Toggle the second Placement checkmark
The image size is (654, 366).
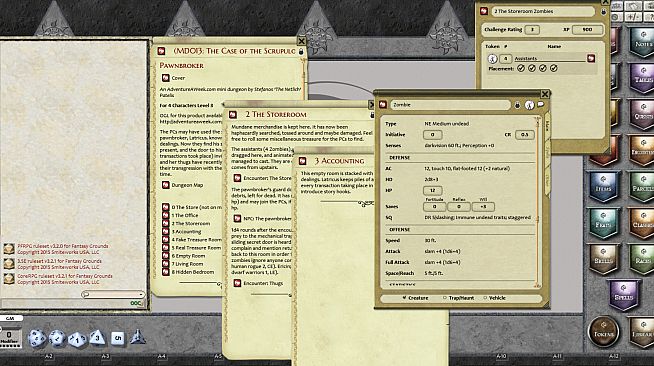pyautogui.click(x=532, y=68)
